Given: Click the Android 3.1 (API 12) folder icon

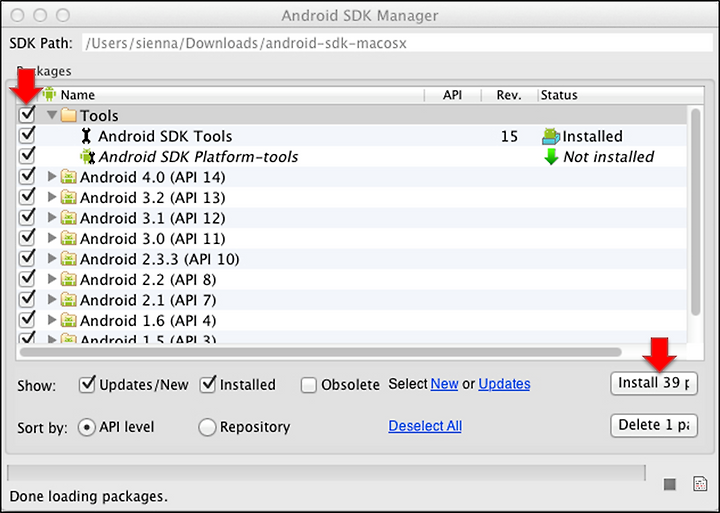Looking at the screenshot, I should [x=68, y=218].
